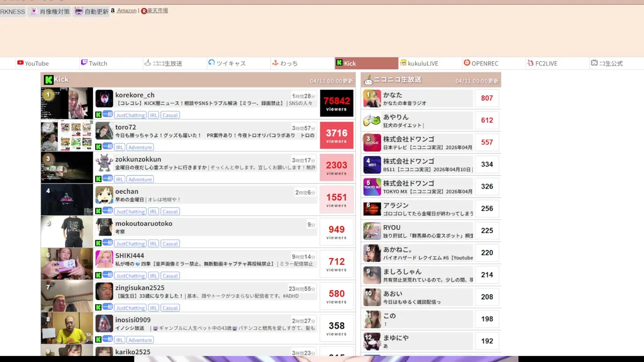The width and height of the screenshot is (644, 362).
Task: Click the 自動更新 button
Action: (x=92, y=11)
